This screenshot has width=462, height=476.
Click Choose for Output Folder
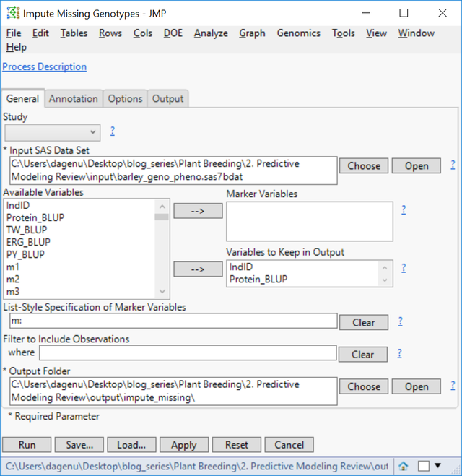[364, 386]
